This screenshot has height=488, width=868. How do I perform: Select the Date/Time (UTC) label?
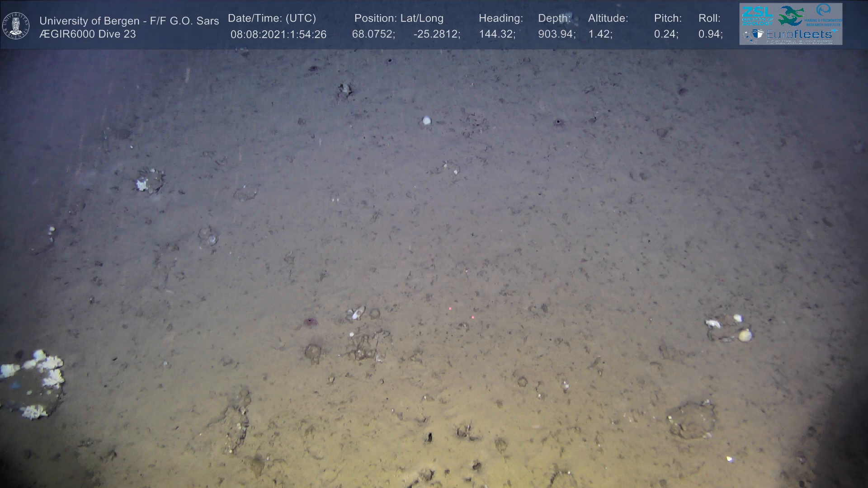coord(272,19)
